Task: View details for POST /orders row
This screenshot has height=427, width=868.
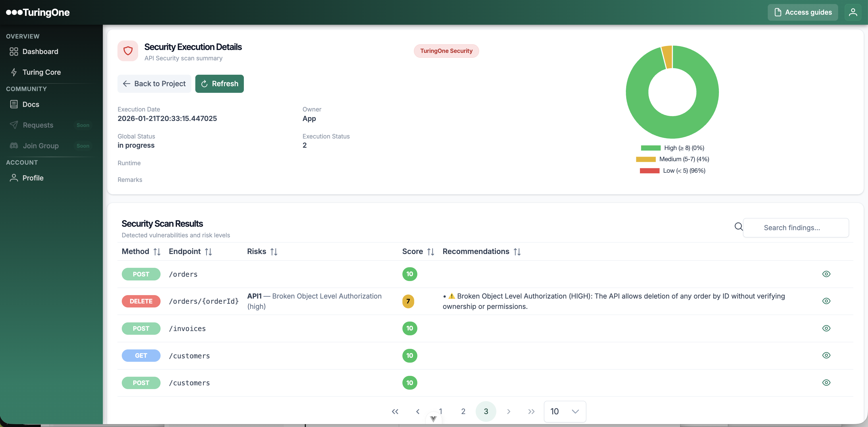Action: [x=826, y=274]
